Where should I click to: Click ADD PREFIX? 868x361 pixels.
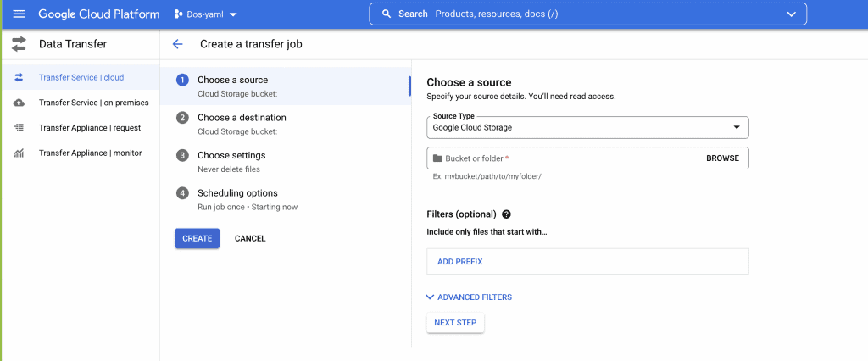pyautogui.click(x=460, y=261)
